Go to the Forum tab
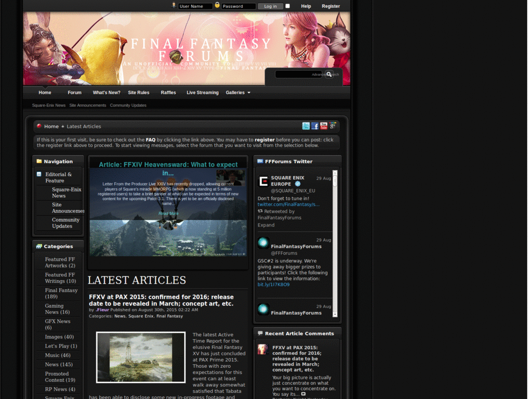 (x=74, y=92)
